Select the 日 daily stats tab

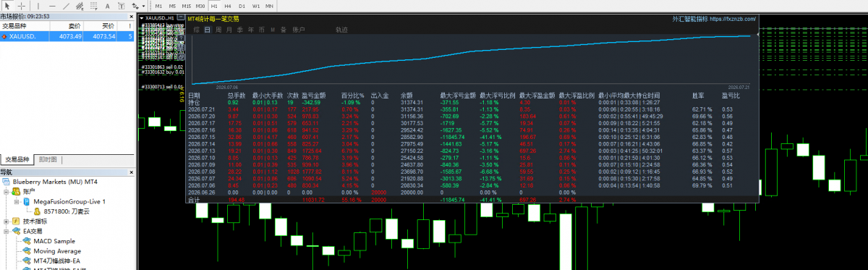208,30
